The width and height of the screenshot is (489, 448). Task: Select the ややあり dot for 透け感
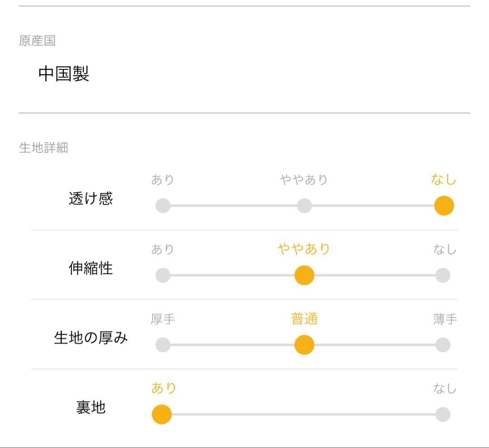304,206
